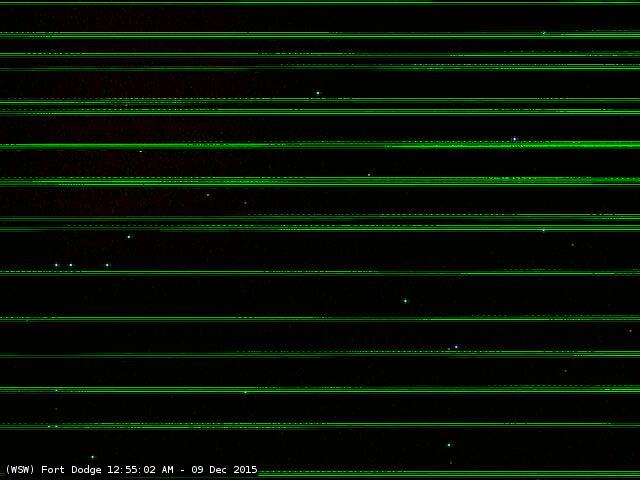Click the "Fort Dodge" location text
The image size is (640, 480).
click(x=71, y=469)
